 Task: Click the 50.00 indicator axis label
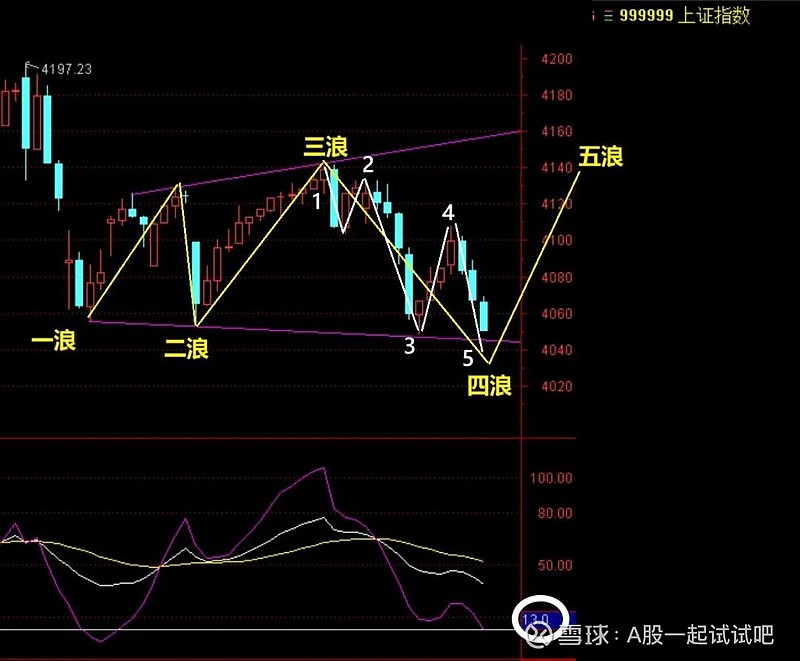(x=555, y=565)
